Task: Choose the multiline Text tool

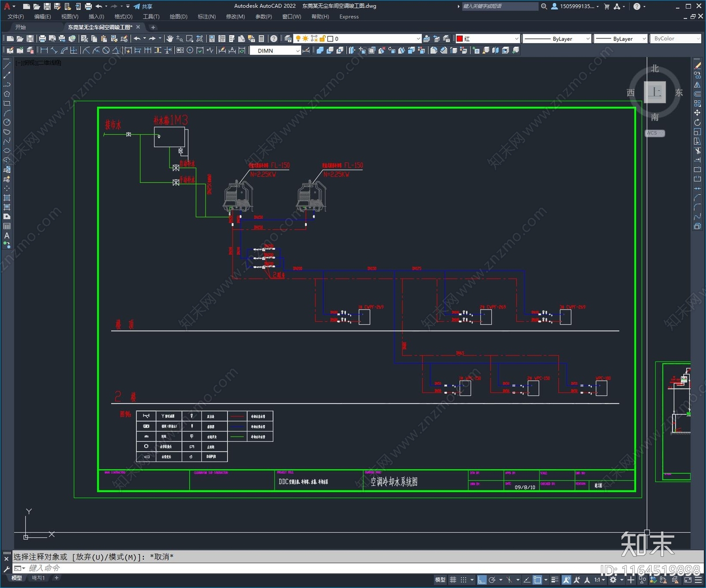Action: pos(7,236)
